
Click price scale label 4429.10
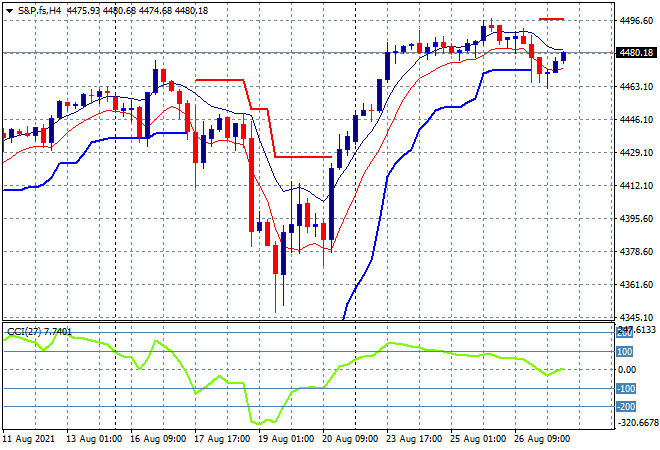(x=636, y=152)
